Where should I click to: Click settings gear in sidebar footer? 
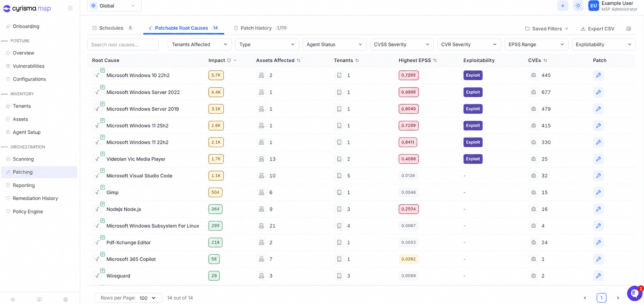[x=13, y=299]
